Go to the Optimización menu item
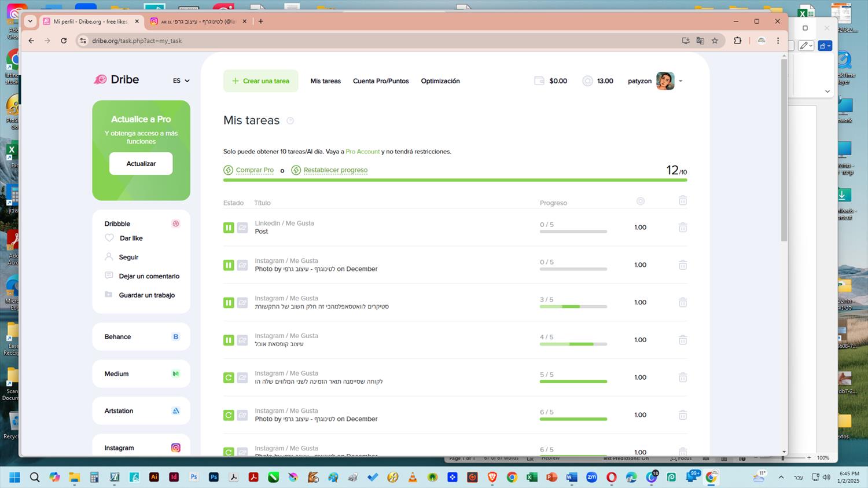Screen dimensions: 868x488 click(x=440, y=81)
